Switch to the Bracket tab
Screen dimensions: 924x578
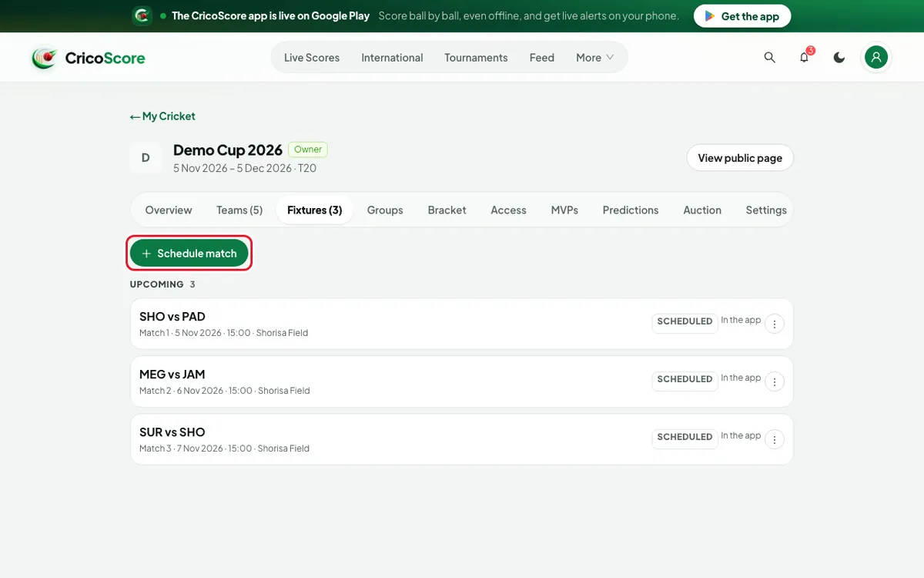pos(447,210)
